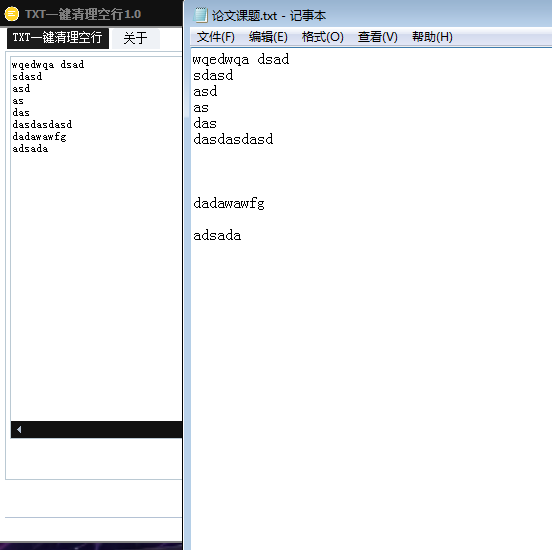Screen dimensions: 552x550
Task: Click the TXT一键清理空行1.0 title bar
Action: [92, 13]
